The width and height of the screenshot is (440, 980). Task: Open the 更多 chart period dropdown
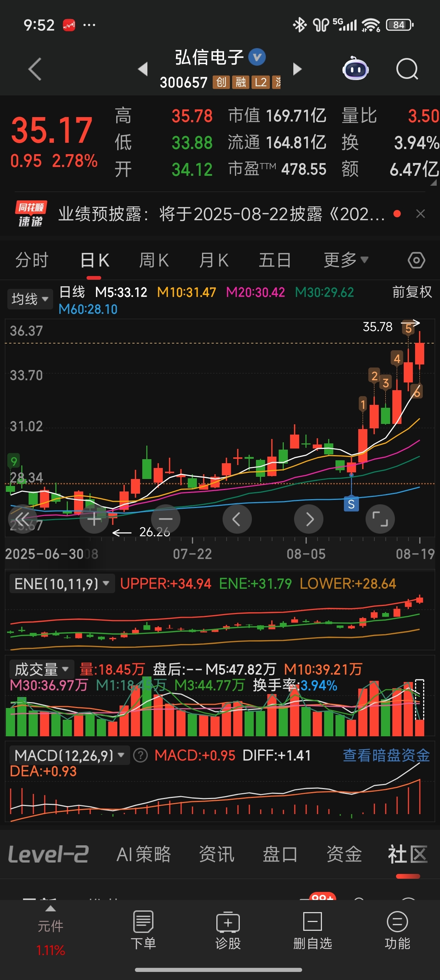tap(346, 260)
